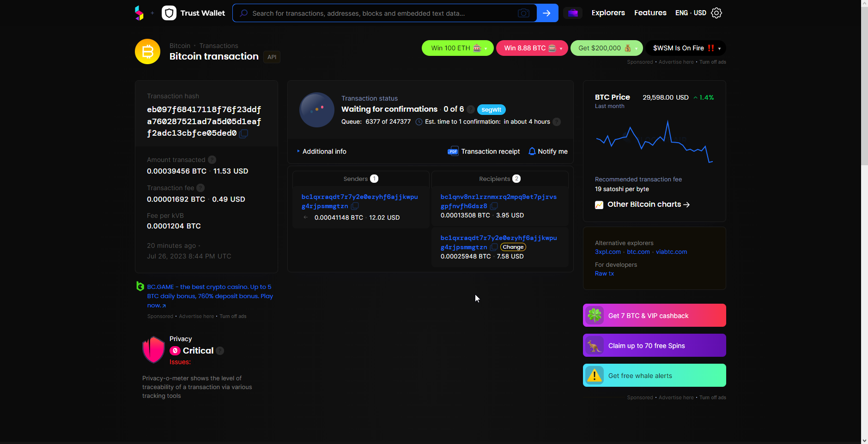Click help icon beside Critical privacy rating
This screenshot has width=868, height=444.
[220, 351]
